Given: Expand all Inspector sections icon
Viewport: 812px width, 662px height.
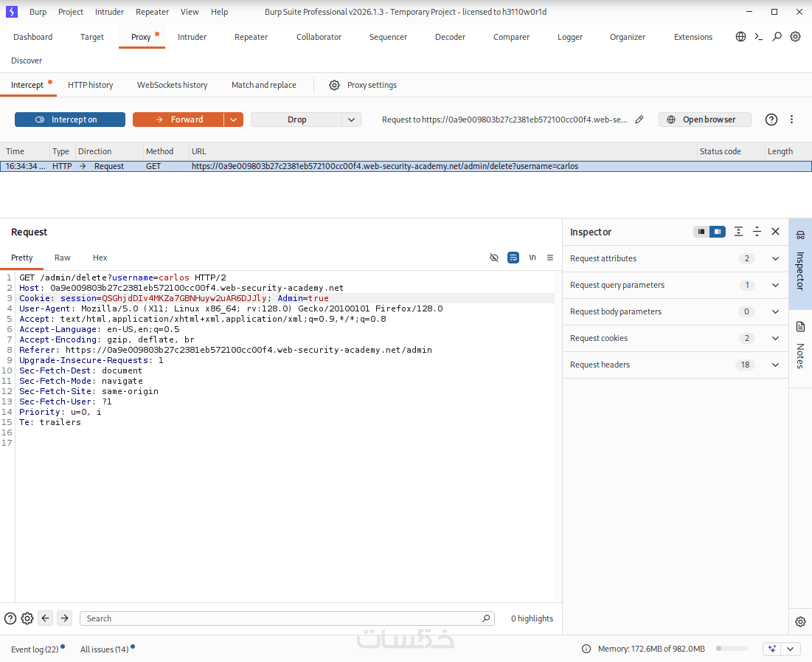Looking at the screenshot, I should click(738, 232).
